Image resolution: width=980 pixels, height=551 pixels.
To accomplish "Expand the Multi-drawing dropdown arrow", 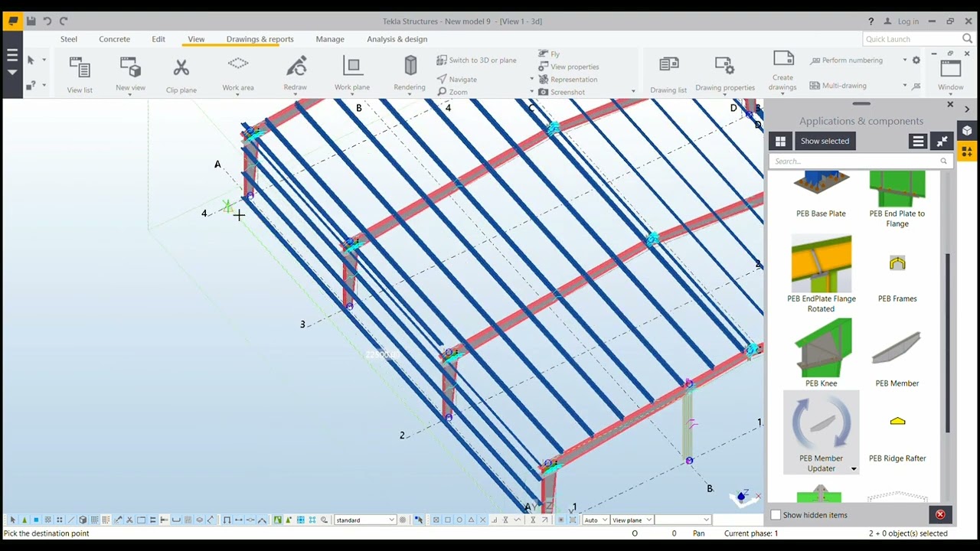I will (x=905, y=86).
